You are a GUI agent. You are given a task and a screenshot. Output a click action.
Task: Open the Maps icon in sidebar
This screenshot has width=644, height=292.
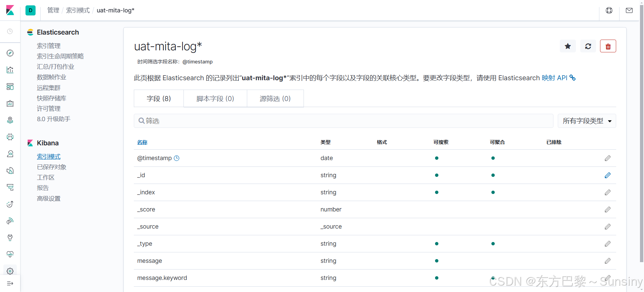[x=10, y=120]
